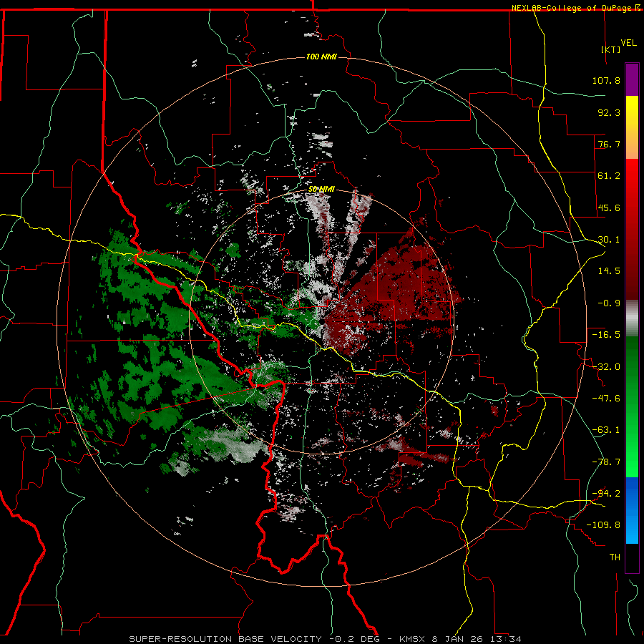
Task: Click the KMSX radar site dot at center
Action: click(323, 323)
